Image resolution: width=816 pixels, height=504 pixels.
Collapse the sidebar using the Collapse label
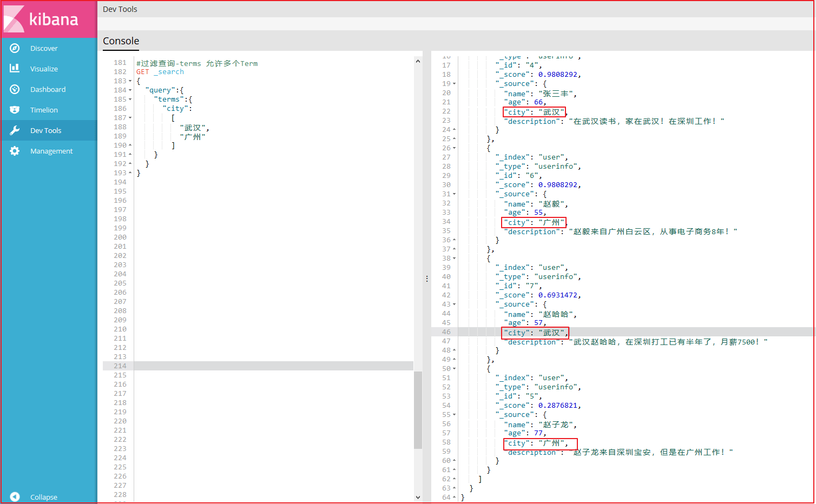coord(44,497)
